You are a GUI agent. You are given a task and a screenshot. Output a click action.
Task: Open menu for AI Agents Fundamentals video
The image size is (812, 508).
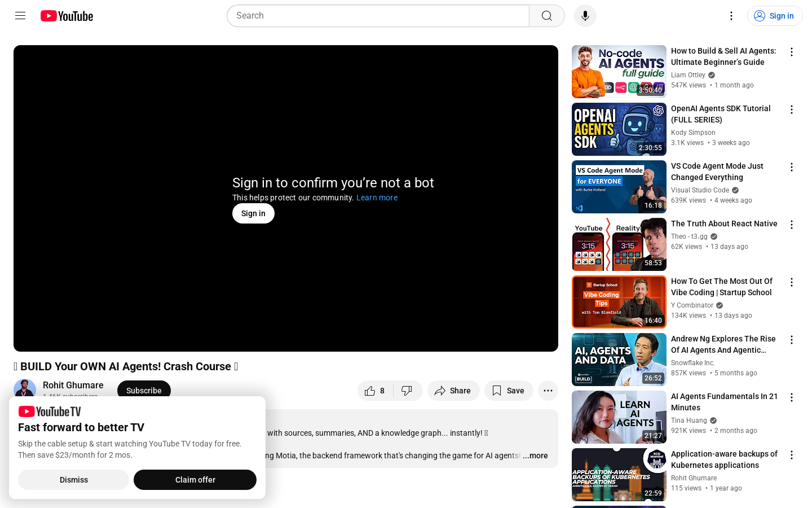click(x=792, y=397)
